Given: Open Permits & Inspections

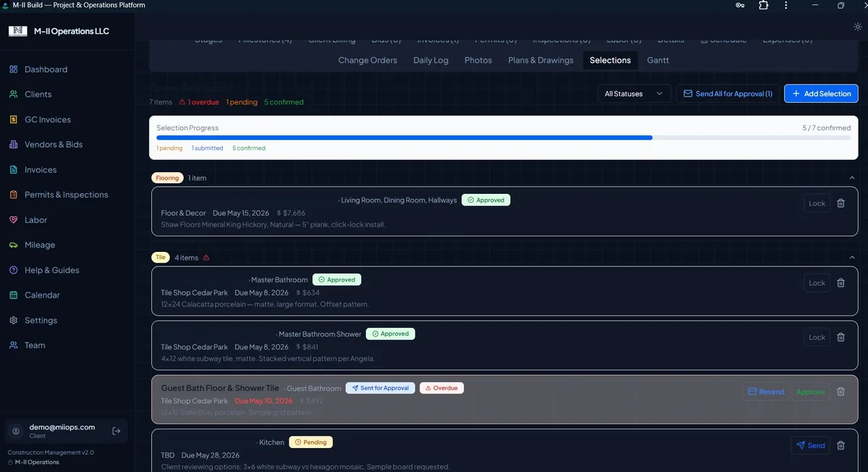Looking at the screenshot, I should (67, 195).
